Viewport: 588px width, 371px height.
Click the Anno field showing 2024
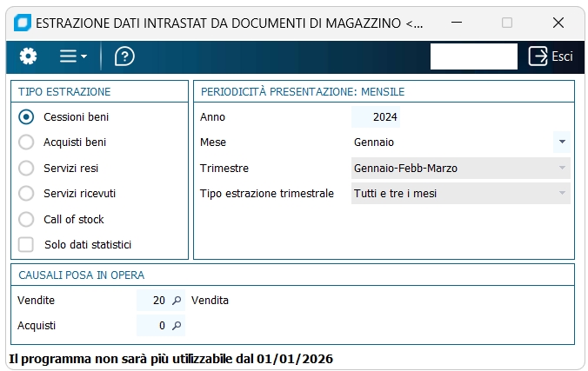pos(376,117)
